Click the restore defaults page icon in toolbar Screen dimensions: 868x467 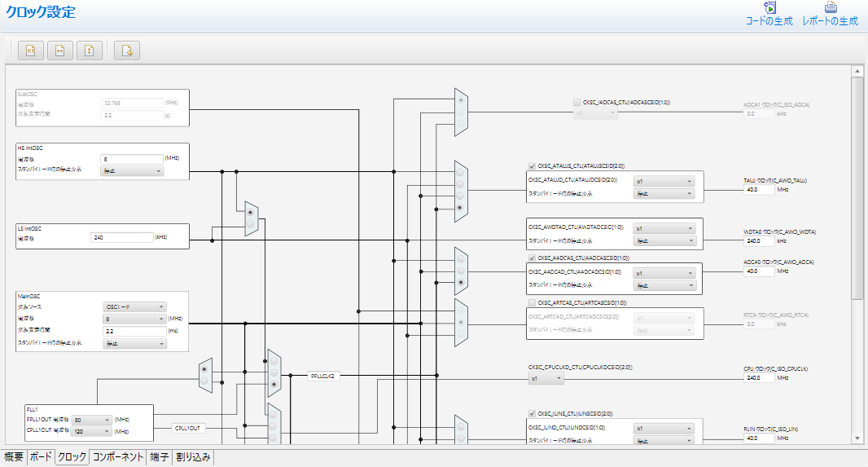coord(127,51)
